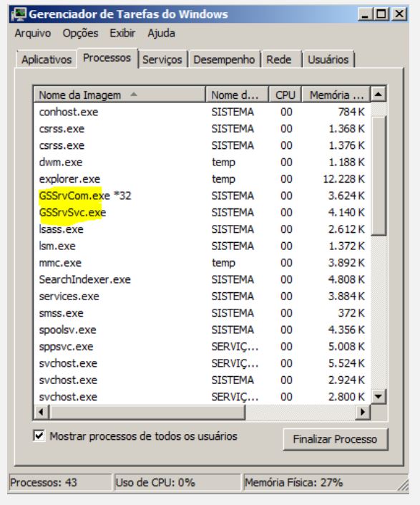Maximize the Gerenciador de Tarefas window
The width and height of the screenshot is (420, 505).
pyautogui.click(x=381, y=14)
